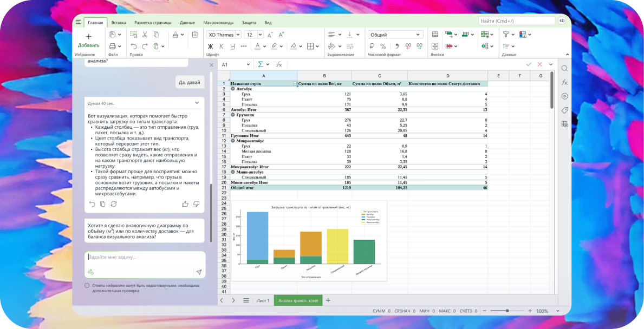Screen dimensions: 644x329
Task: Switch to the Лист 1 sheet tab
Action: tap(263, 300)
